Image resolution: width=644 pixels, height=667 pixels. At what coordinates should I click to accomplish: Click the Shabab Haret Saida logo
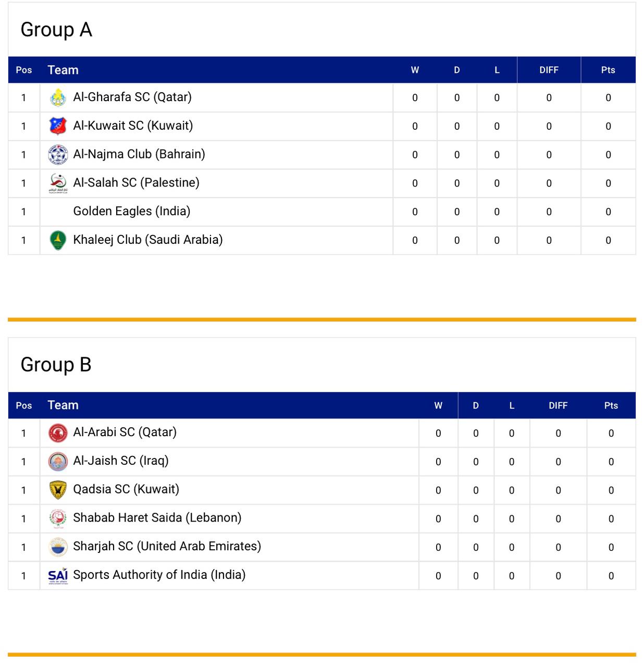click(58, 518)
